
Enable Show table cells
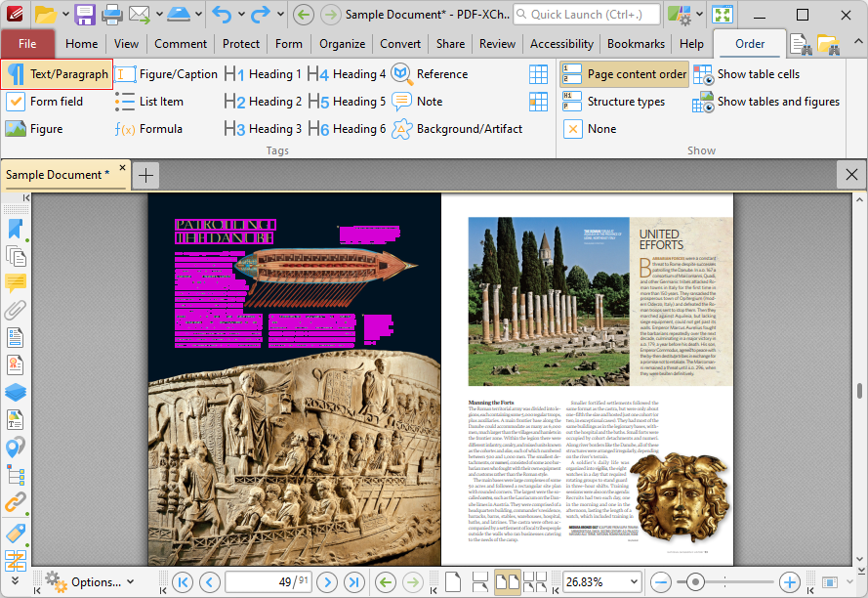(760, 73)
